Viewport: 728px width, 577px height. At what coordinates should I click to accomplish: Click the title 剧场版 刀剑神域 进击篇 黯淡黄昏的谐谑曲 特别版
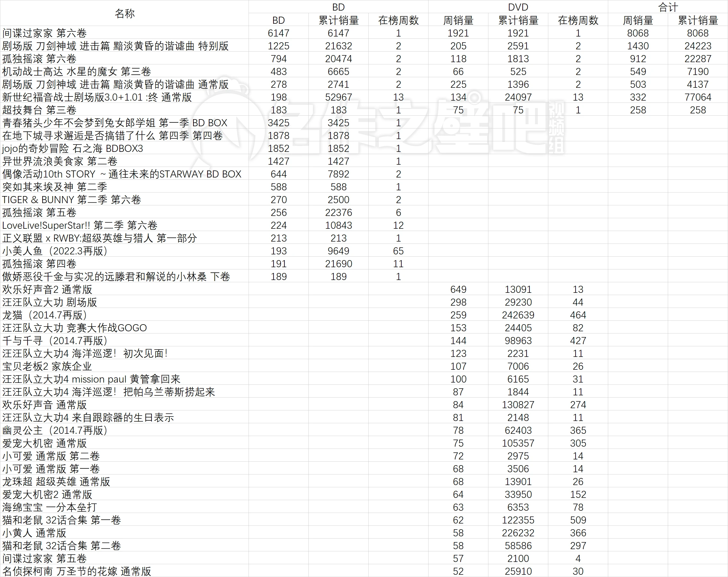115,46
